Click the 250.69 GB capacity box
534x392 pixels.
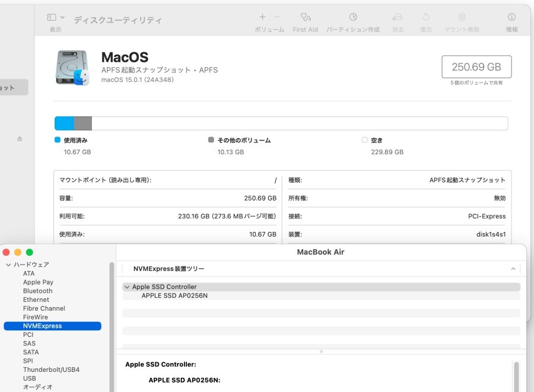(476, 67)
